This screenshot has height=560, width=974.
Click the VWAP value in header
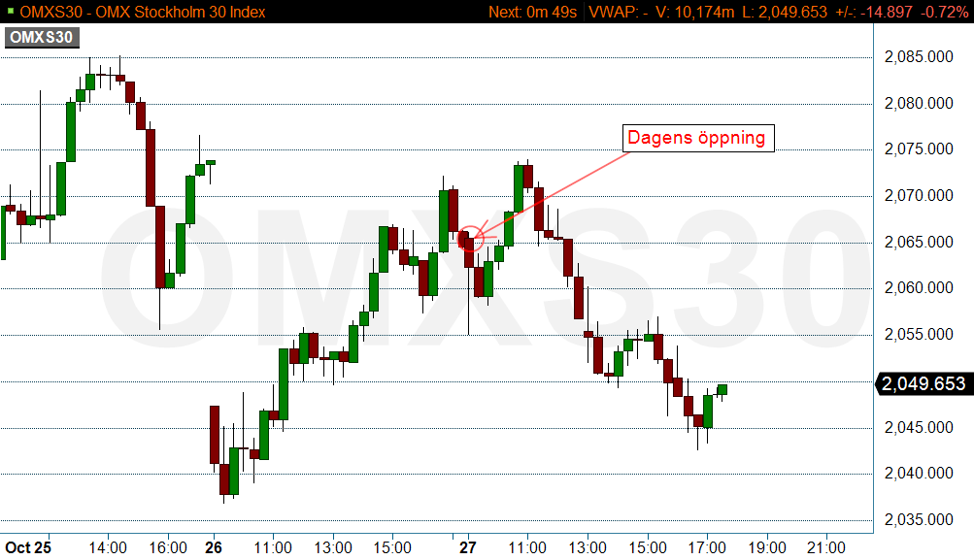coord(618,12)
